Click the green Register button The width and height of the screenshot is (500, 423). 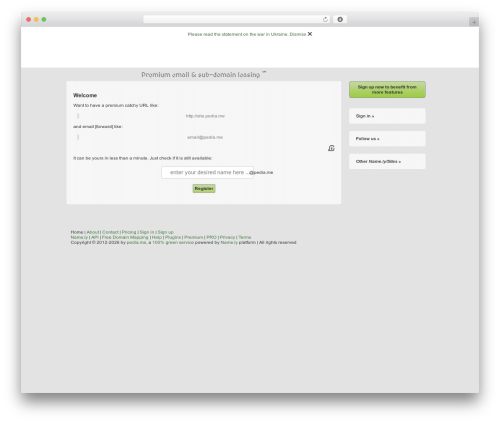coord(204,189)
